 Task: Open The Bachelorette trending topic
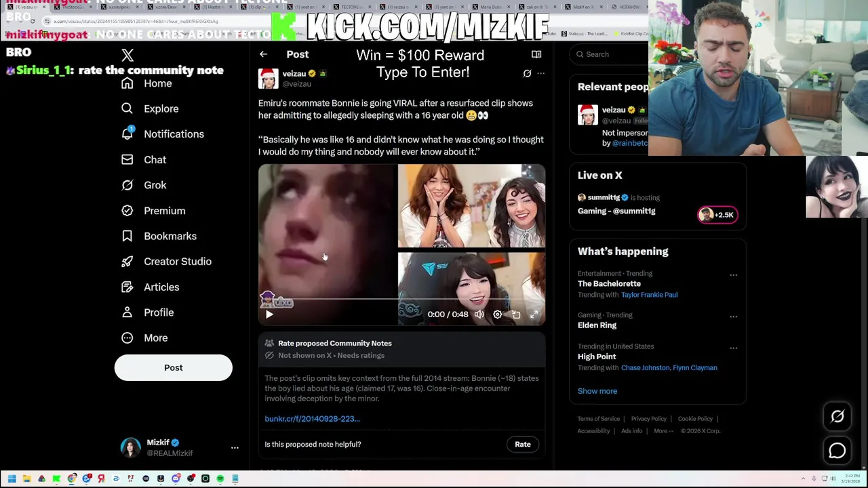click(609, 284)
